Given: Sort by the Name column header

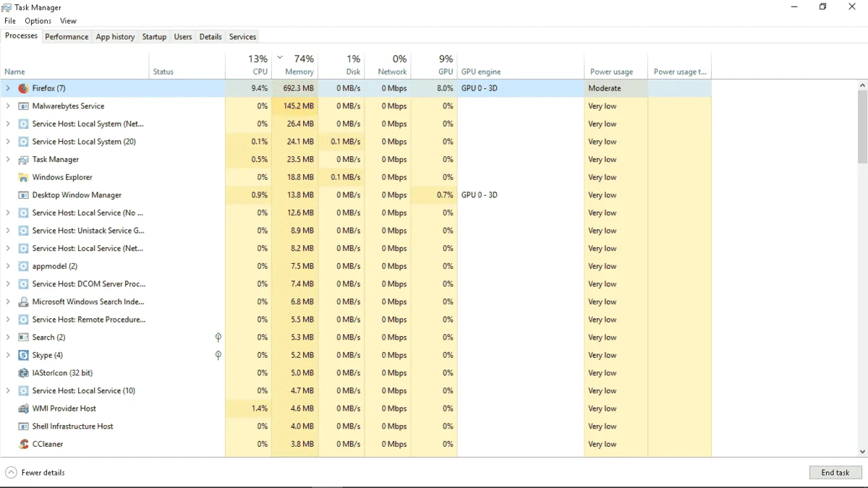Looking at the screenshot, I should coord(75,66).
